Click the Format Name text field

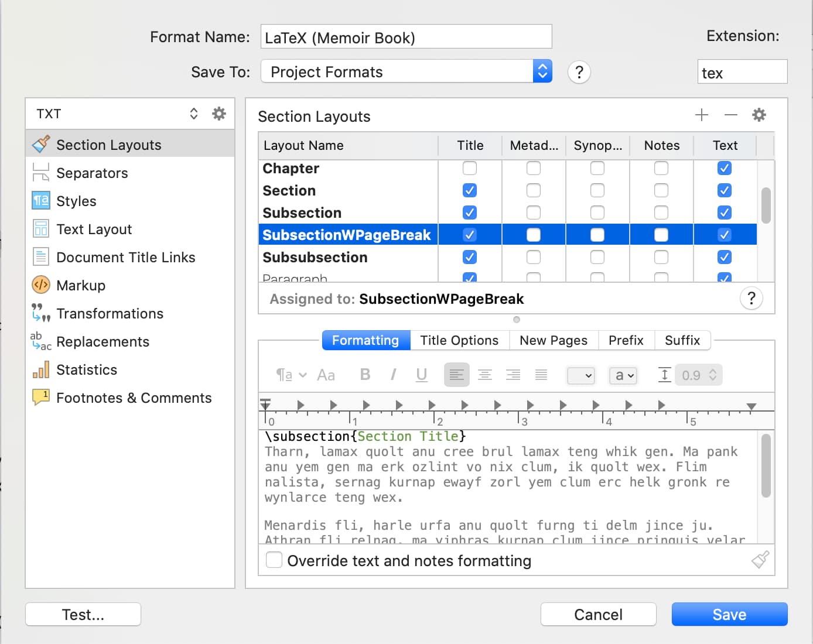[406, 37]
